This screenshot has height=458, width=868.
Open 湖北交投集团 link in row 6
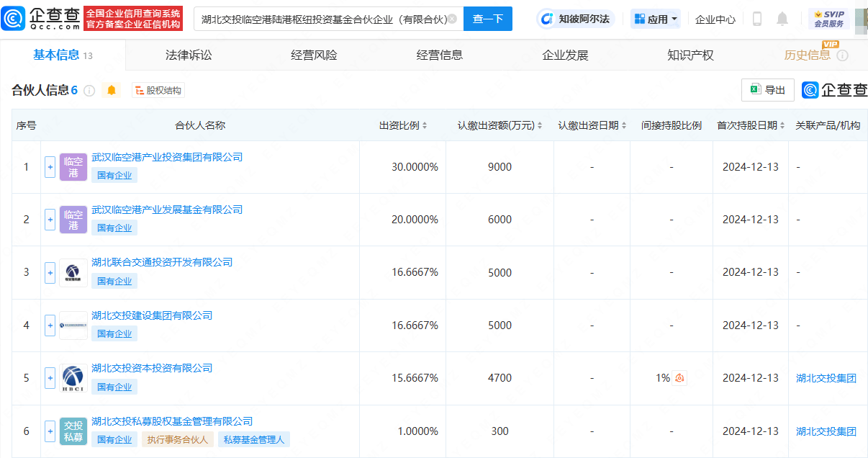[826, 431]
